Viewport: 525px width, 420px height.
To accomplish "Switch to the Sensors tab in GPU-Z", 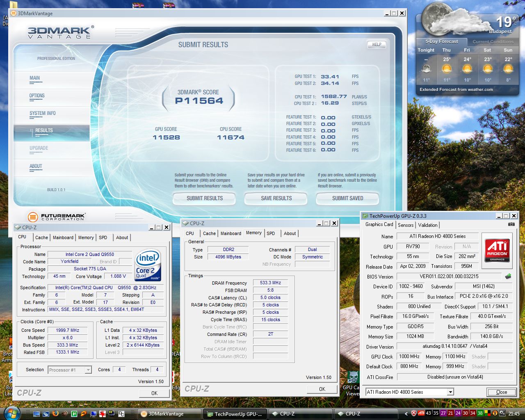I will 406,225.
